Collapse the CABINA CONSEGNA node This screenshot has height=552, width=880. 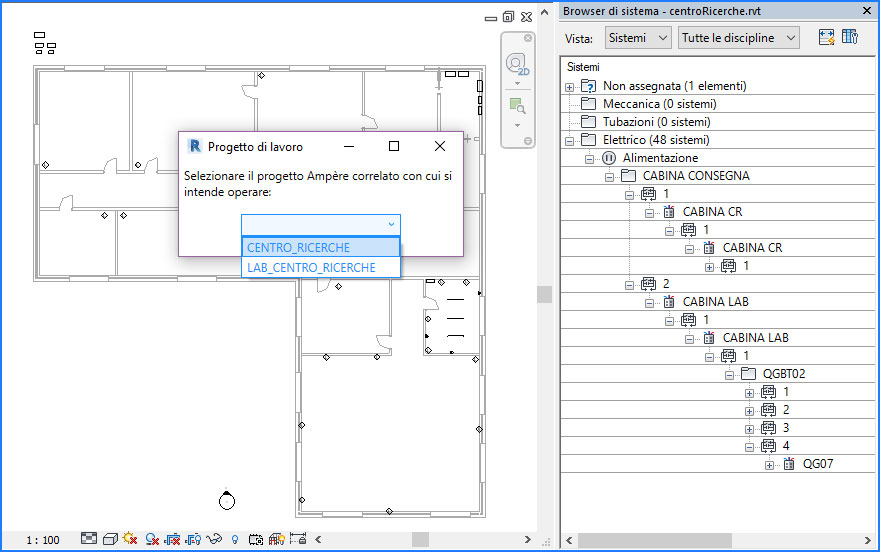tap(609, 177)
